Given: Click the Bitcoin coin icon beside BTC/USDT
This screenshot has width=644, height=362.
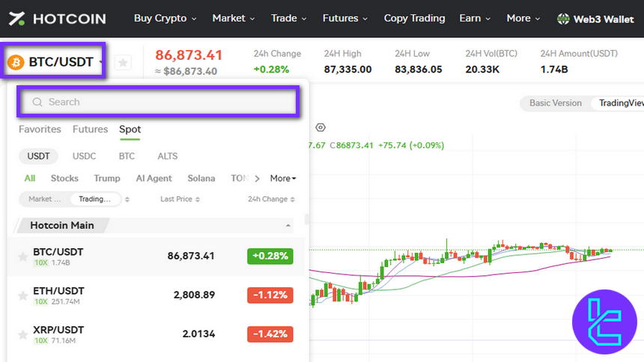Looking at the screenshot, I should [16, 62].
